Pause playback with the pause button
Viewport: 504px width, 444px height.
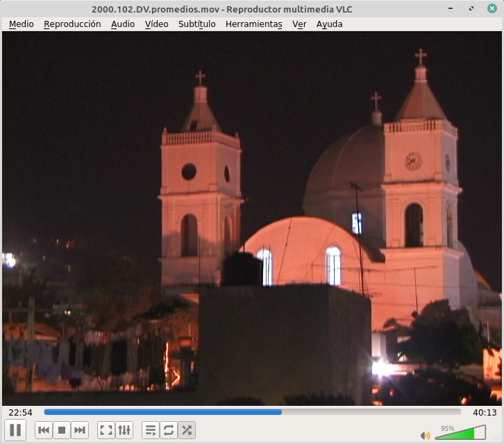point(15,430)
